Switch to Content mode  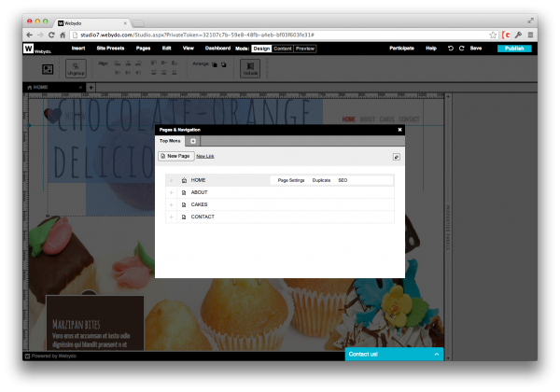pyautogui.click(x=283, y=49)
